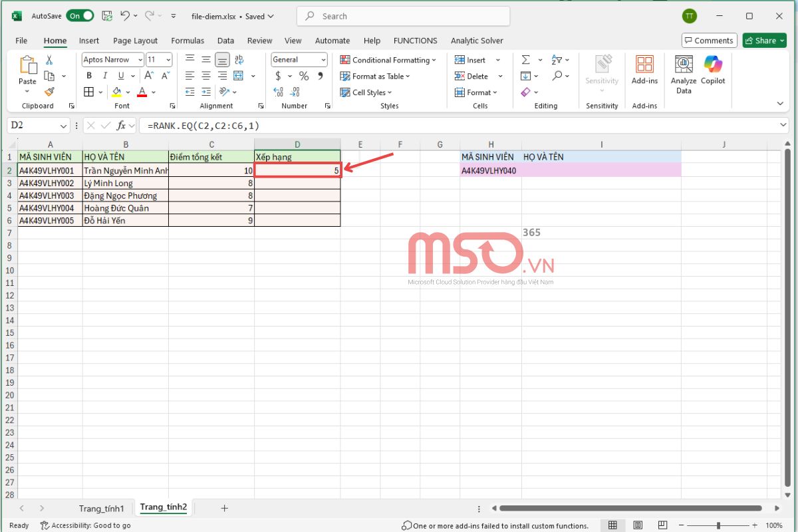Pick the yellow Fill Color swatch

coord(117,92)
